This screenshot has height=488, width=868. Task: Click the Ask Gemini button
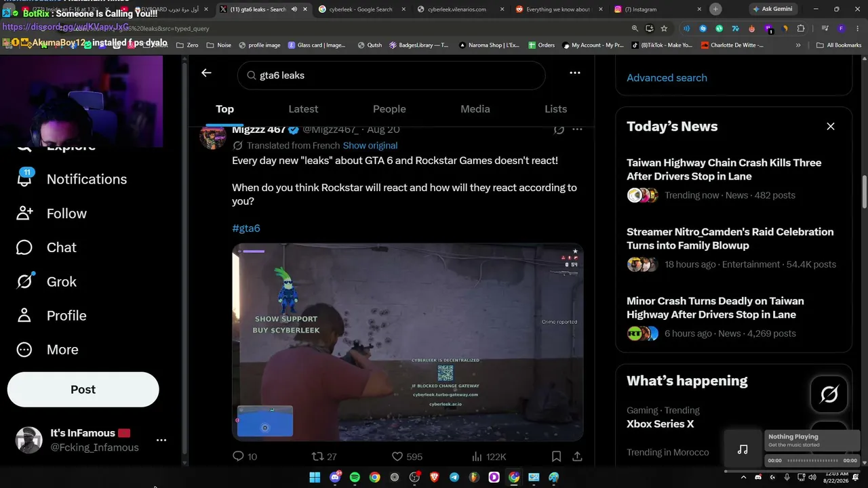775,9
